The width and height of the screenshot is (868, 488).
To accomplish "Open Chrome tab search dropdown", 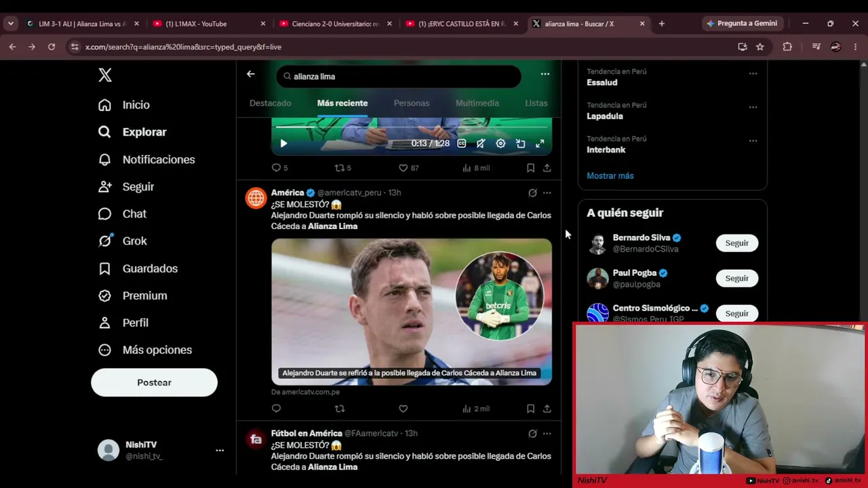I will [11, 24].
